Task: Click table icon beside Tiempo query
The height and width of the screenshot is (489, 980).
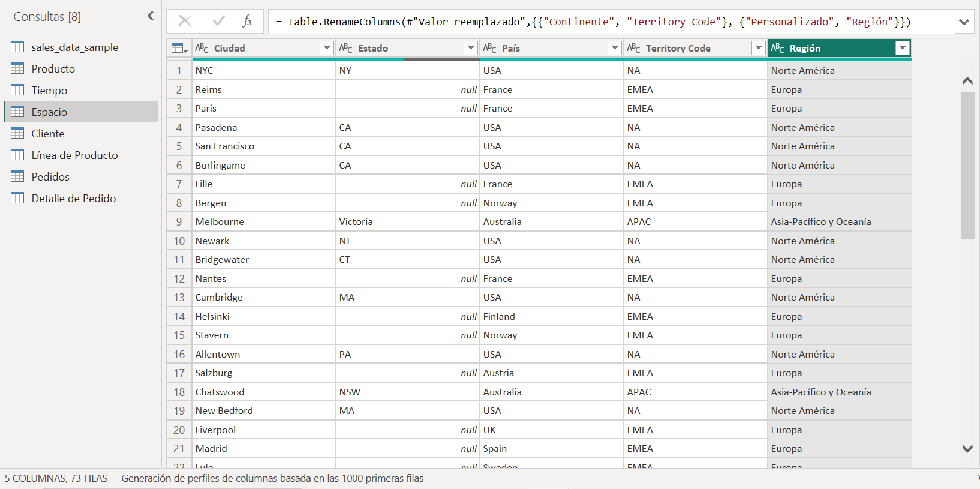Action: [x=18, y=90]
